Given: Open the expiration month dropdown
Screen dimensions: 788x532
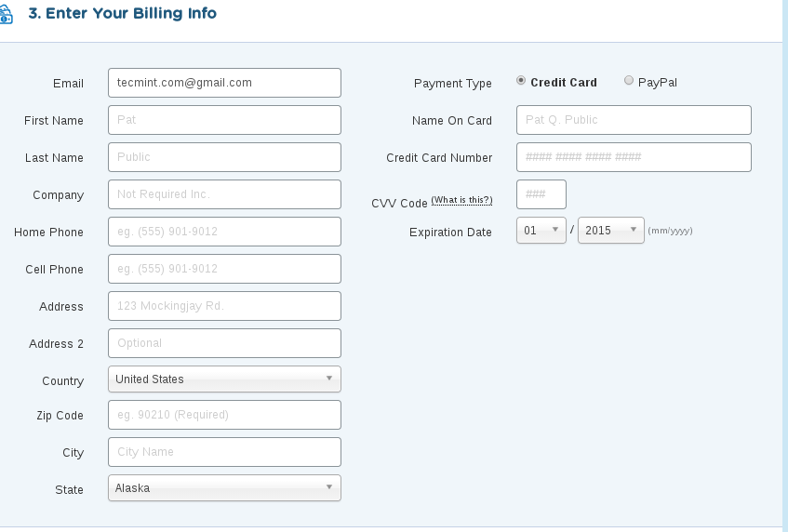Looking at the screenshot, I should (x=541, y=230).
